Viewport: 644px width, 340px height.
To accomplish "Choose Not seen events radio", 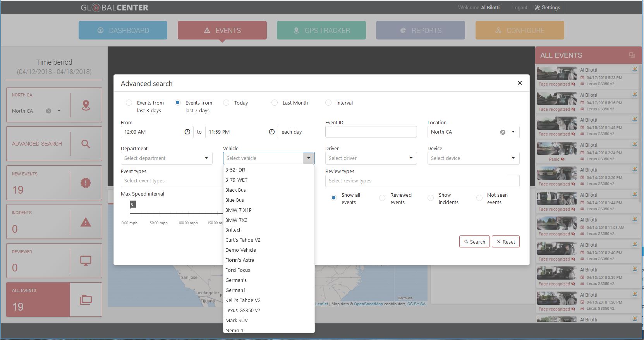I will (x=479, y=198).
